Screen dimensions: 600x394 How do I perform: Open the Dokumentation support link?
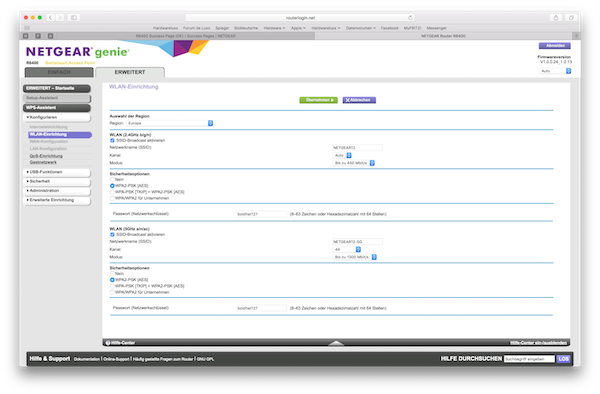(87, 359)
